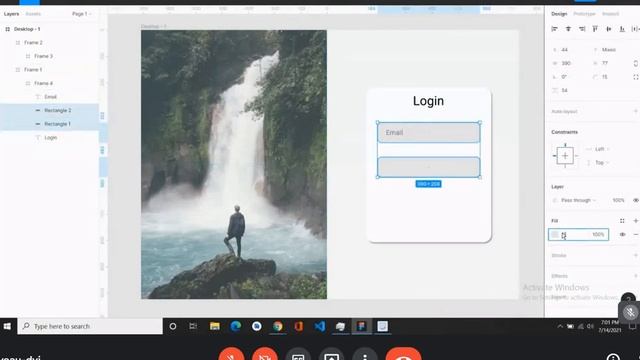Unmute microphone in meeting controls
The width and height of the screenshot is (640, 360).
pyautogui.click(x=231, y=354)
